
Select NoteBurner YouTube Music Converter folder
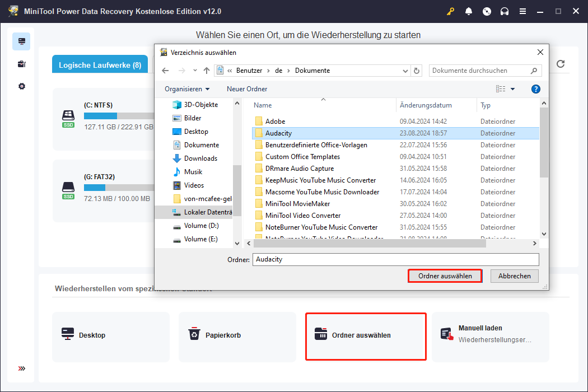pyautogui.click(x=395, y=227)
